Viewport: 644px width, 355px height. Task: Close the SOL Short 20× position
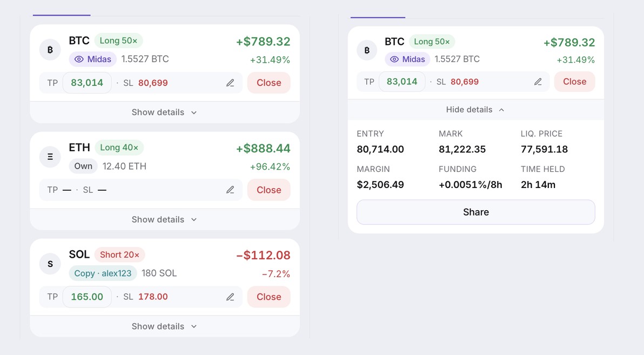click(269, 297)
